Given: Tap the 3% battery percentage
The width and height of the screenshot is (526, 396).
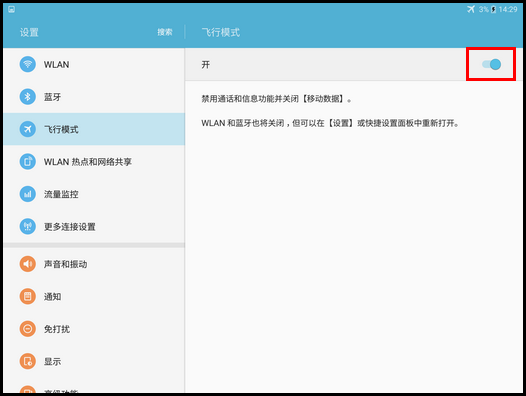Looking at the screenshot, I should click(484, 9).
